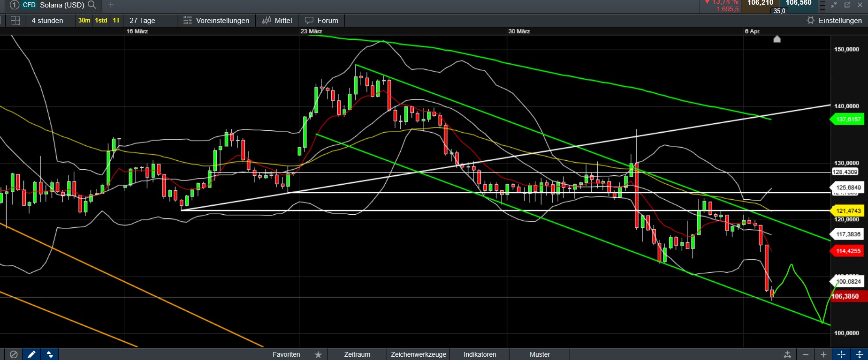Click the 16 März date label

tap(137, 31)
